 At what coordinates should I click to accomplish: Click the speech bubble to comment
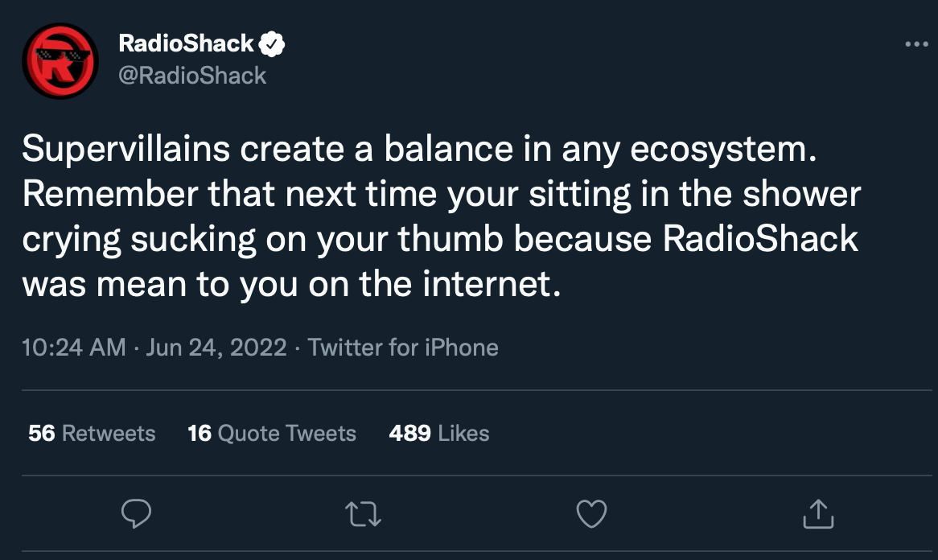137,513
